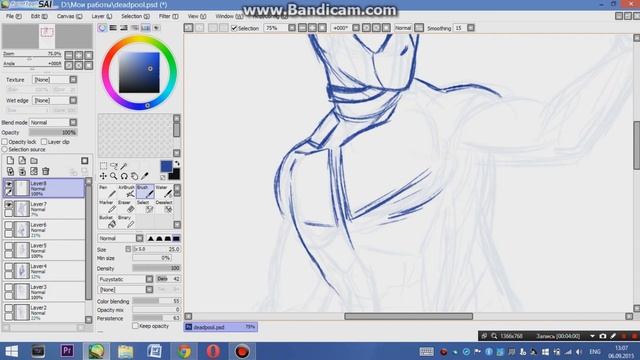Image resolution: width=640 pixels, height=360 pixels.
Task: Select the rotate canvas tool
Action: pos(124,176)
